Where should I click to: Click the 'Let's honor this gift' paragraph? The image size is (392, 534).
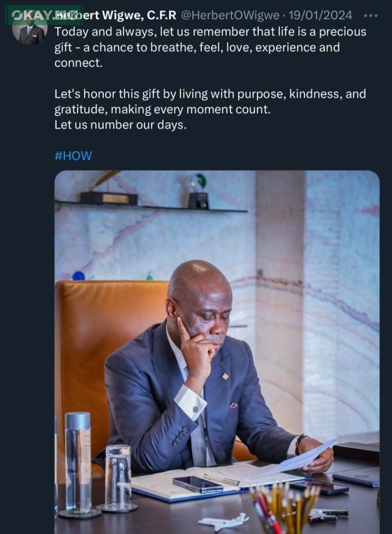(210, 102)
